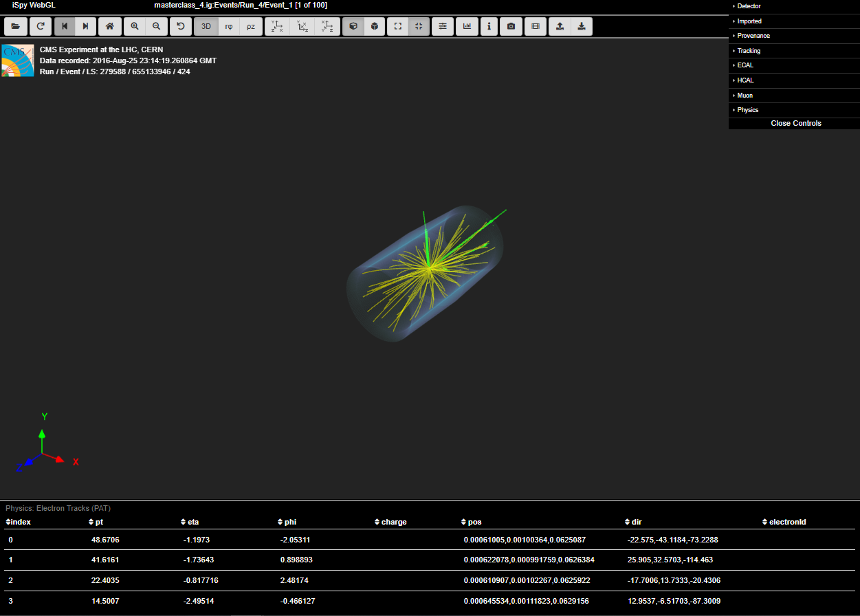This screenshot has width=860, height=616.
Task: Advance to the next event
Action: pyautogui.click(x=85, y=26)
